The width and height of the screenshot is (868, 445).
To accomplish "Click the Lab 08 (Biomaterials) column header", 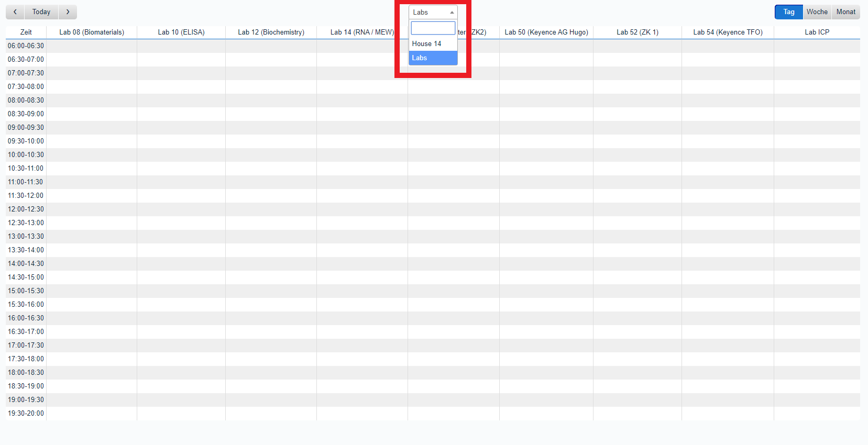I will [92, 32].
